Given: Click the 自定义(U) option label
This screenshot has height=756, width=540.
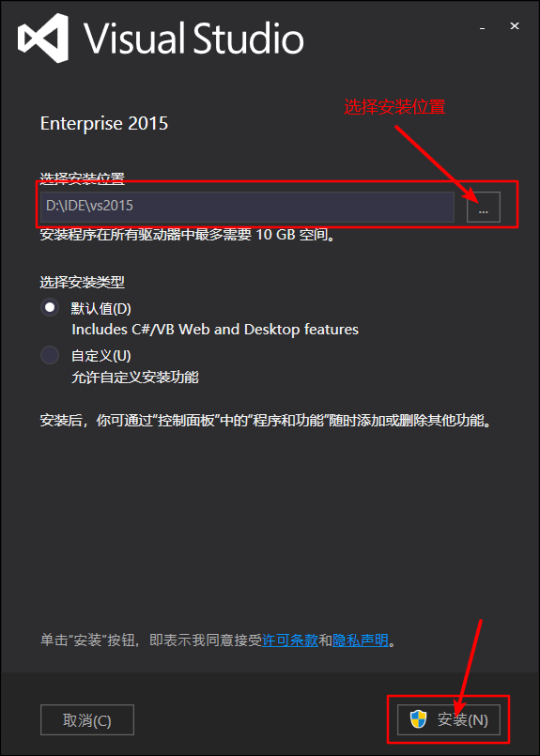Looking at the screenshot, I should 101,356.
